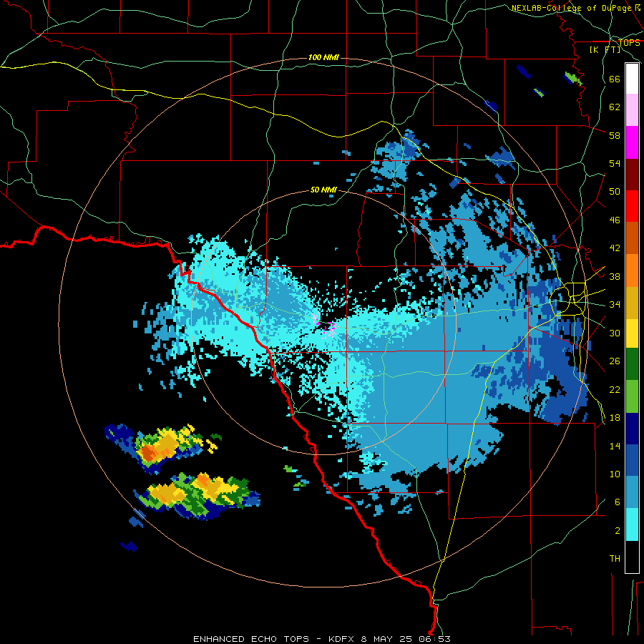Click the light orange swatch near 38
This screenshot has width=644, height=644.
(632, 270)
